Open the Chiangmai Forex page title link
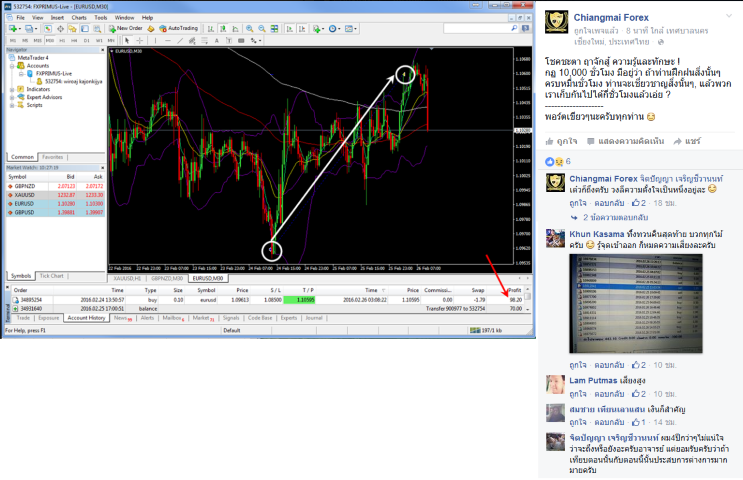Image resolution: width=743 pixels, height=480 pixels. [x=611, y=18]
